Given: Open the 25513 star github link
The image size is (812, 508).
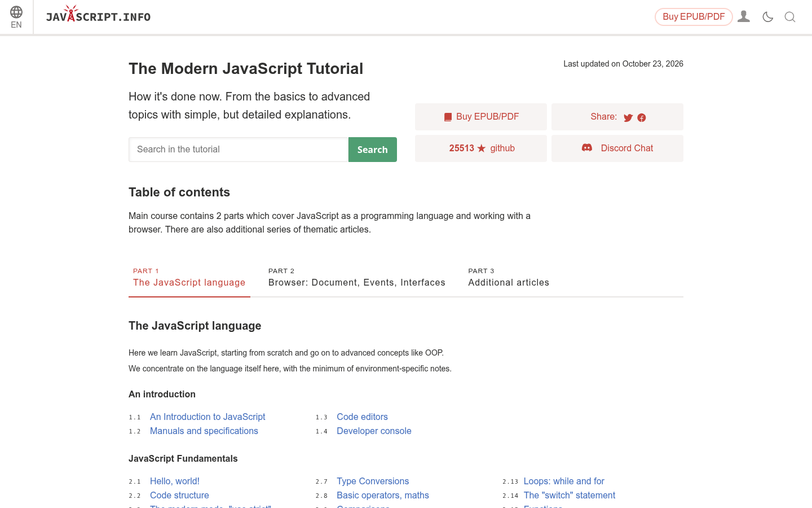Looking at the screenshot, I should [x=481, y=148].
